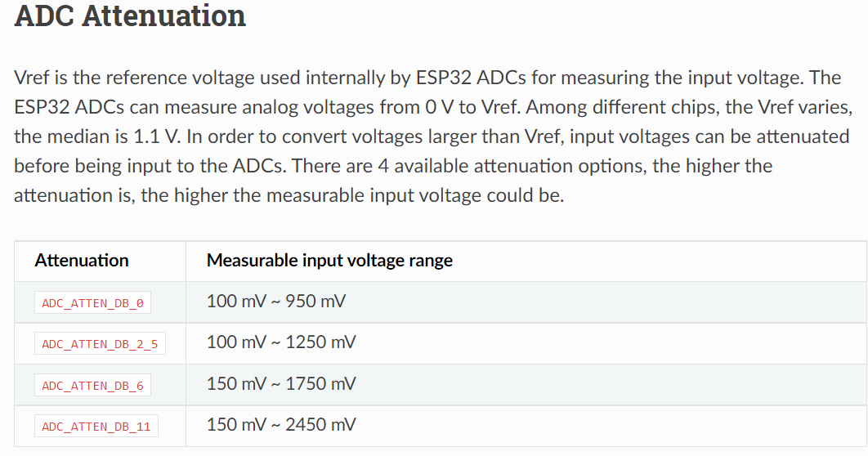868x456 pixels.
Task: Select the 150 mV ~ 2450 mV cell
Action: [x=281, y=424]
